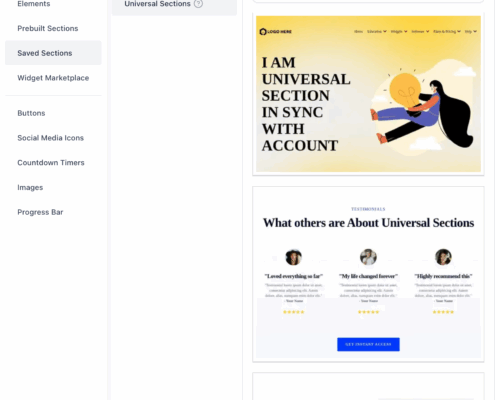Open Widget Marketplace from the sidebar
Viewport: 495px width, 400px height.
pyautogui.click(x=53, y=78)
